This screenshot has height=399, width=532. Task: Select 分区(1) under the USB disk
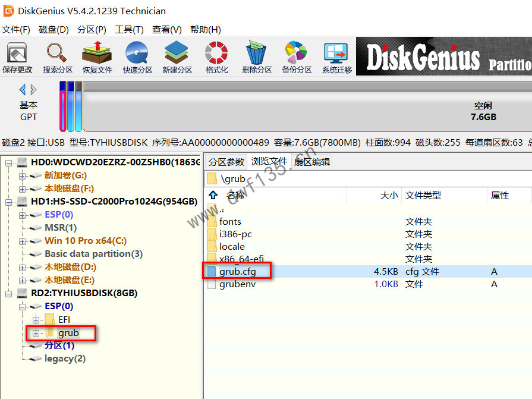pos(59,345)
